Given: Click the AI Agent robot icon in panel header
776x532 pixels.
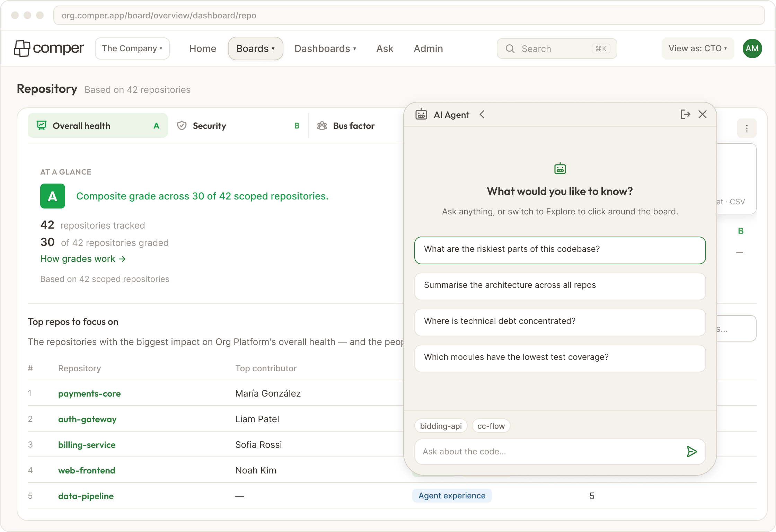Looking at the screenshot, I should pos(421,114).
